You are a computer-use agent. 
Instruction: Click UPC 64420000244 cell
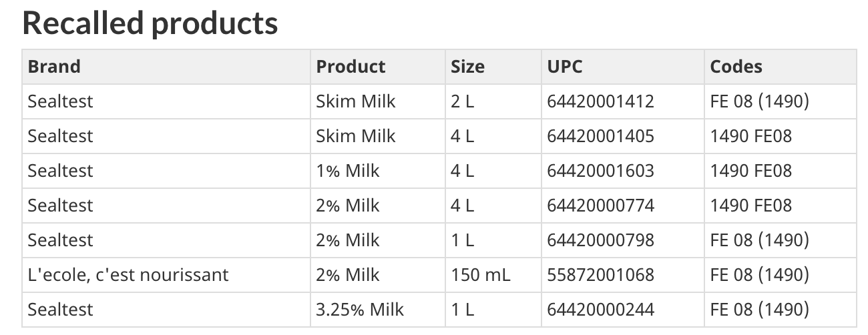coord(623,310)
